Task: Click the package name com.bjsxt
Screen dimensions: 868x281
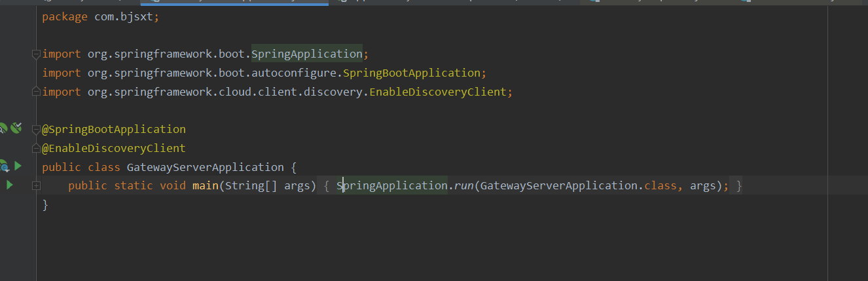Action: coord(123,16)
